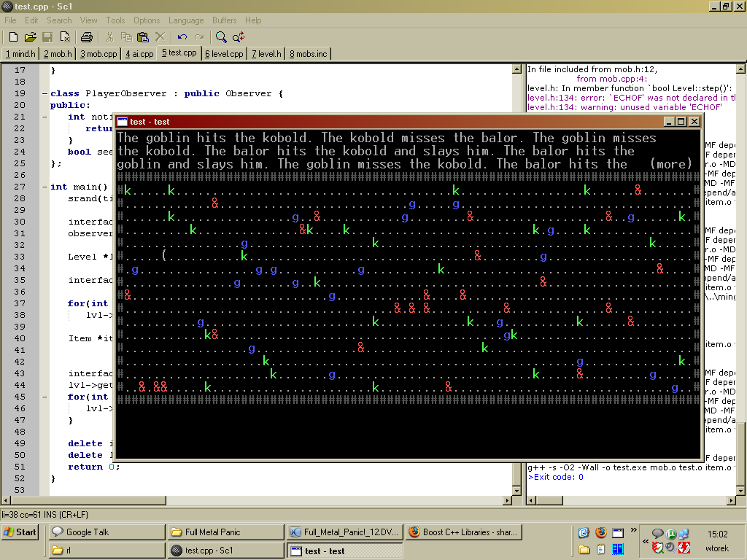Open the notepad quick launch icon
This screenshot has height=560, width=747.
601,549
